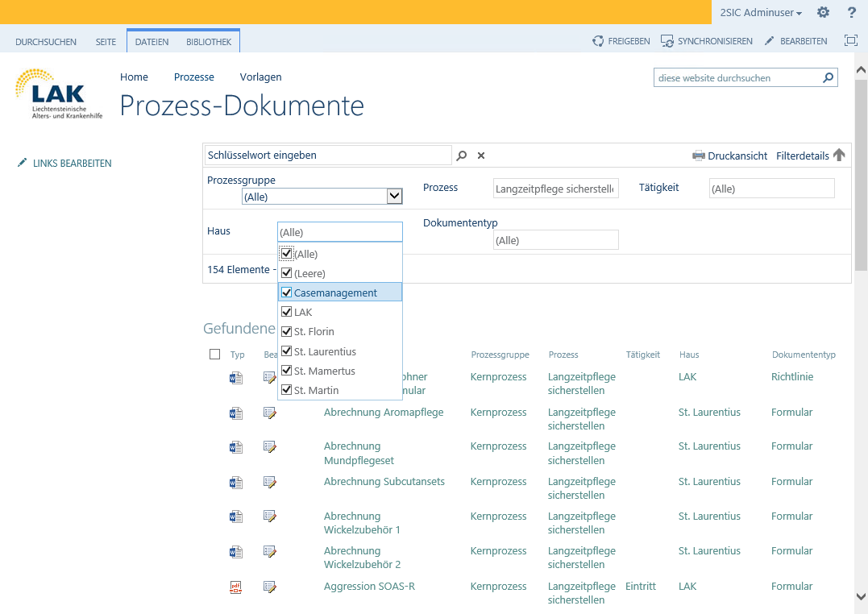
Task: Click the FREIGEBEN sharing icon
Action: (x=597, y=40)
